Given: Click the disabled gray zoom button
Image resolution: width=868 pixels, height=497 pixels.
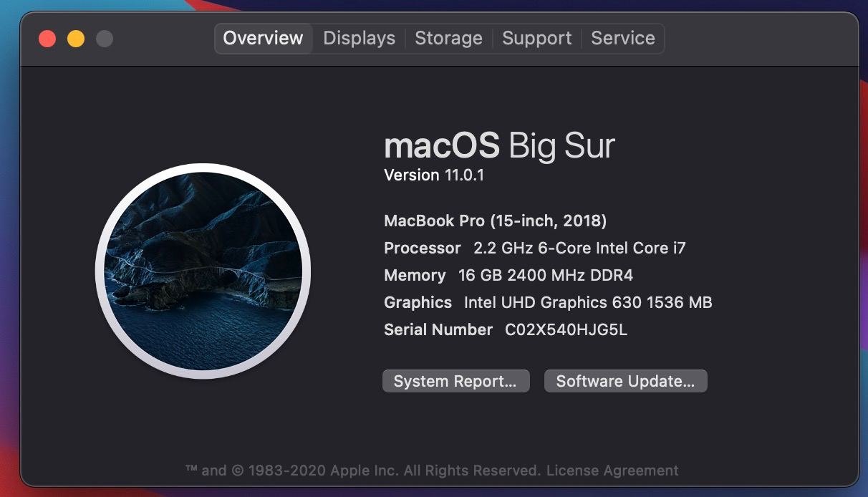Looking at the screenshot, I should point(105,39).
